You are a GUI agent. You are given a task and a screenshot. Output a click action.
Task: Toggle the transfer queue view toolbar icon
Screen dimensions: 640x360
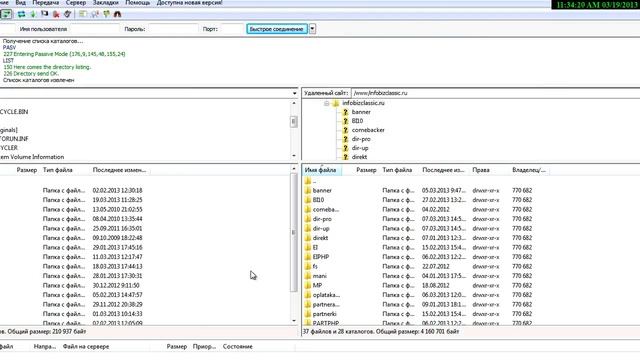(x=6, y=14)
